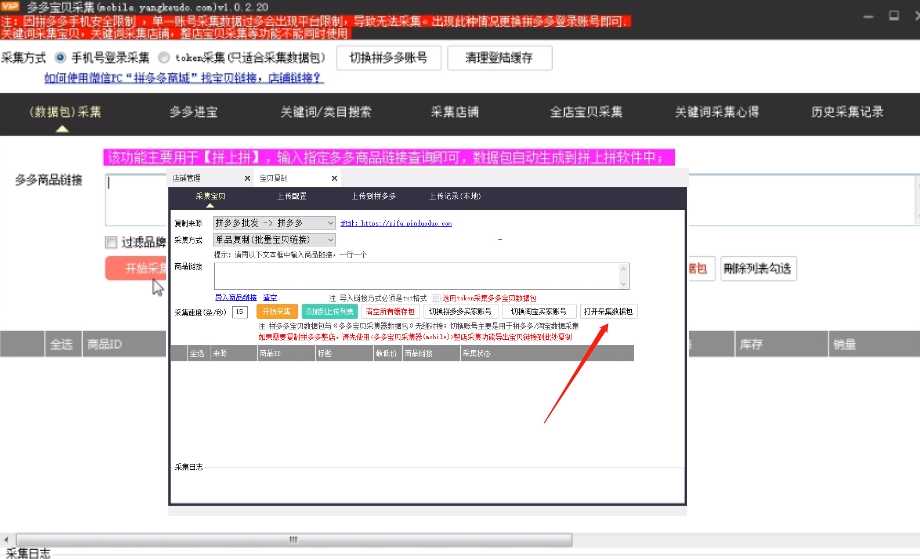This screenshot has width=920, height=559.
Task: Click the 切换淘宝买家账号 button
Action: pyautogui.click(x=539, y=311)
